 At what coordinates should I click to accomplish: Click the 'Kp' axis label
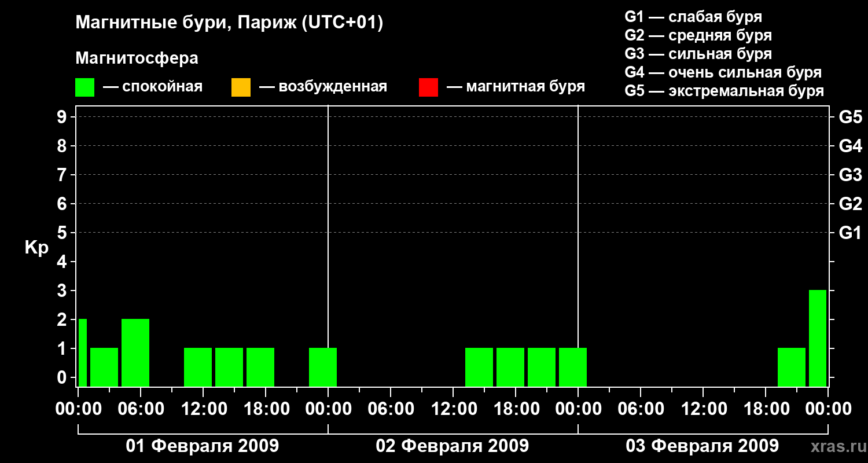pyautogui.click(x=36, y=248)
